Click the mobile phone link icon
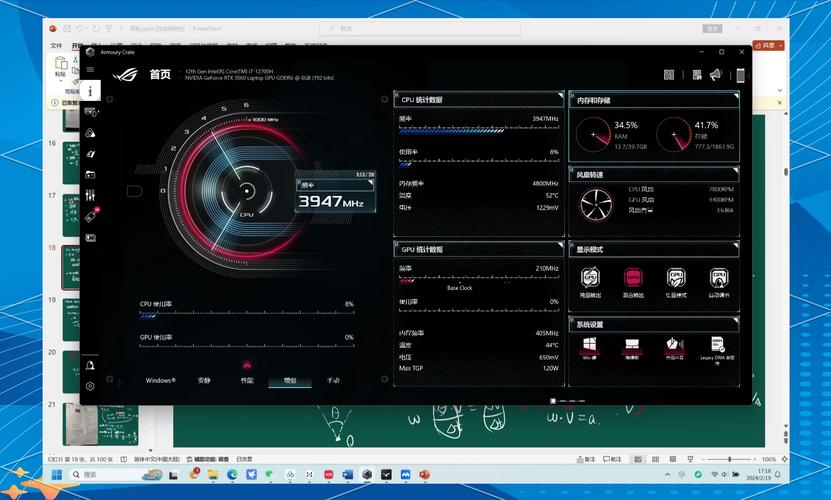The width and height of the screenshot is (831, 500). pos(740,75)
